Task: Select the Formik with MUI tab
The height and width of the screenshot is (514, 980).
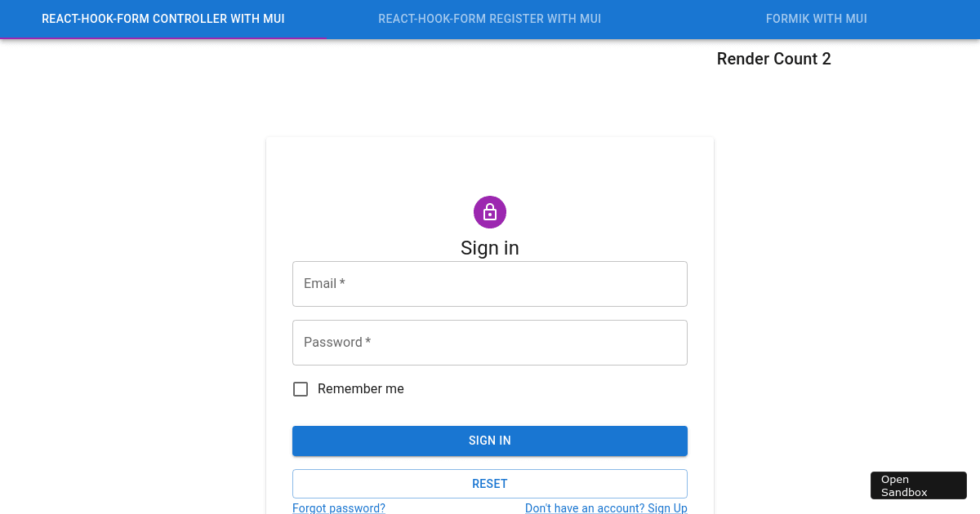Action: click(x=817, y=19)
